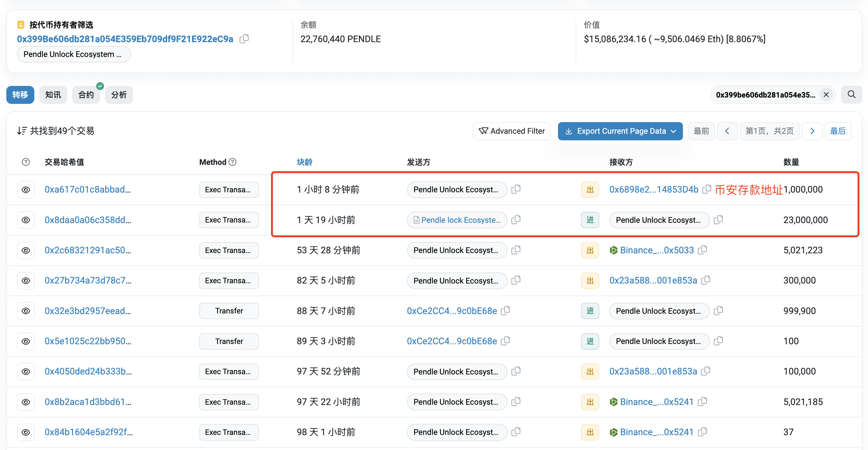The width and height of the screenshot is (868, 450).
Task: Toggle eye preview for 0x8daa0a06c358dd transaction
Action: [x=26, y=220]
